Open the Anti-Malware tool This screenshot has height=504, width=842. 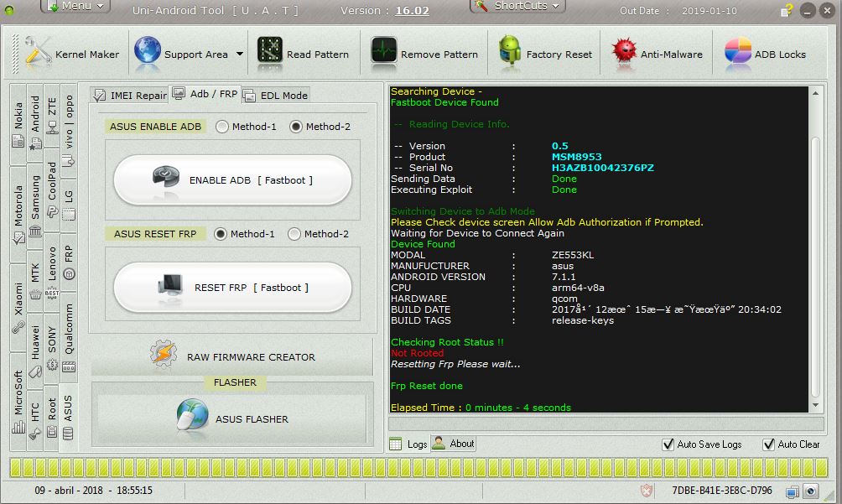tap(657, 55)
